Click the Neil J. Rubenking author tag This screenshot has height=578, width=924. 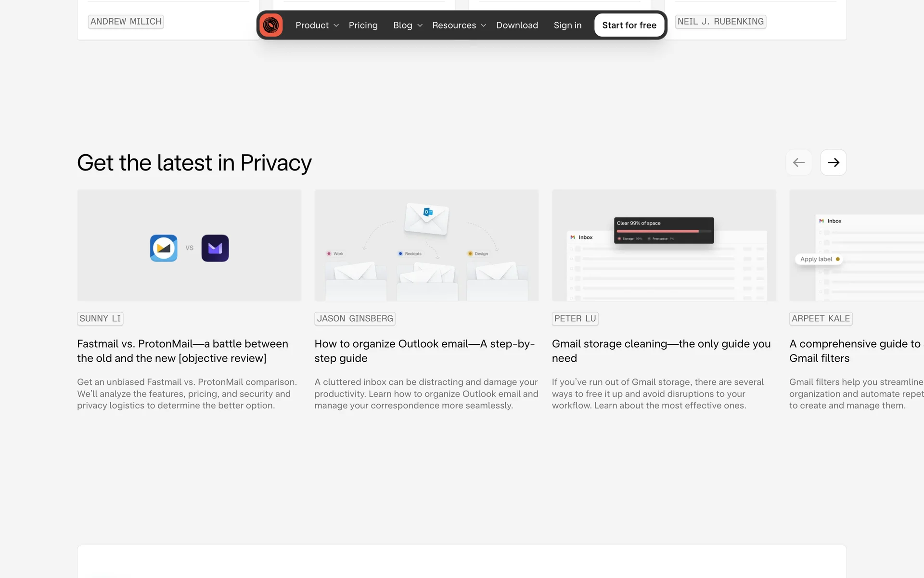coord(720,22)
